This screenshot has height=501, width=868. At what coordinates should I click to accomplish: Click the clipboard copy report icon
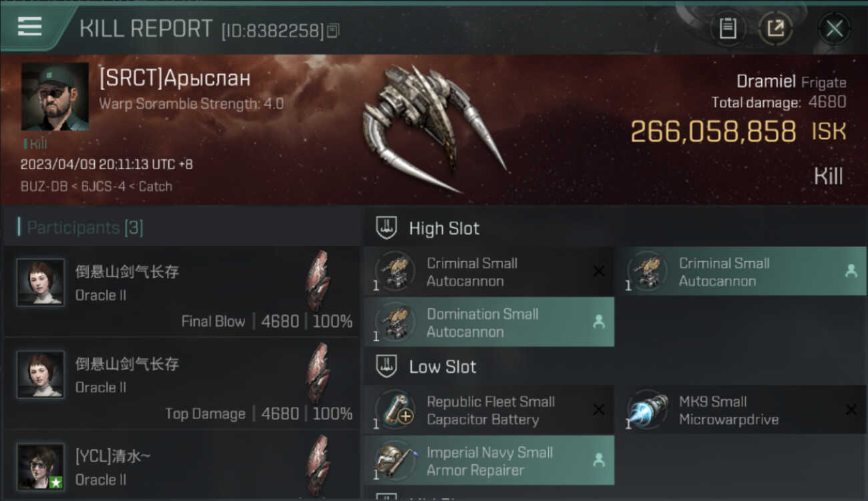(728, 29)
